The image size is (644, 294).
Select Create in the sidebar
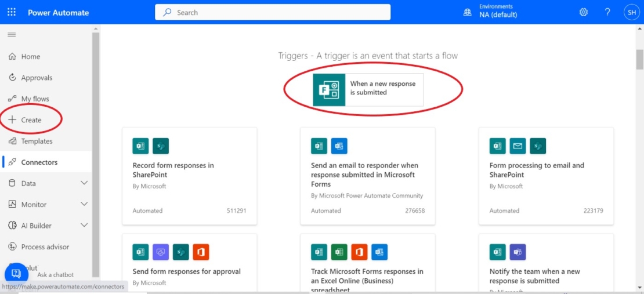pyautogui.click(x=31, y=120)
